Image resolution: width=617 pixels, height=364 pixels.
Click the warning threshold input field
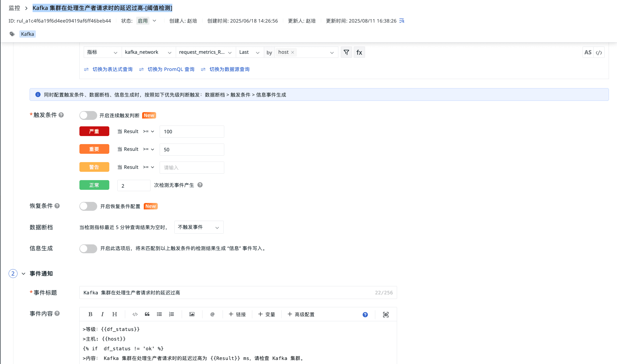(x=192, y=167)
